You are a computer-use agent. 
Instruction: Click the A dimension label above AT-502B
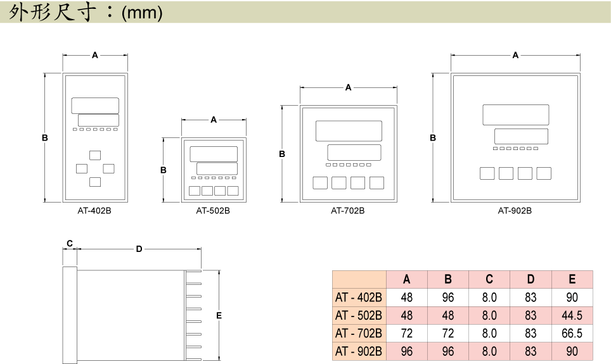point(214,120)
